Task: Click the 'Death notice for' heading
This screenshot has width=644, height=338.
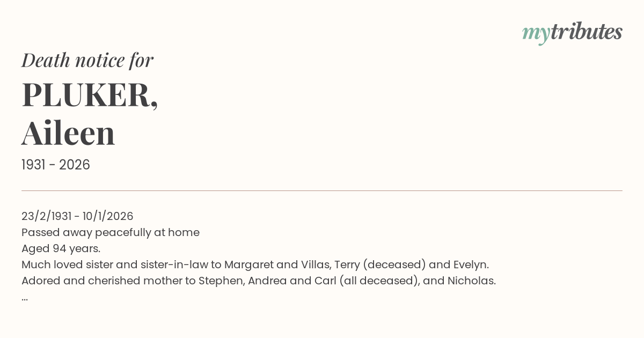Action: click(87, 60)
